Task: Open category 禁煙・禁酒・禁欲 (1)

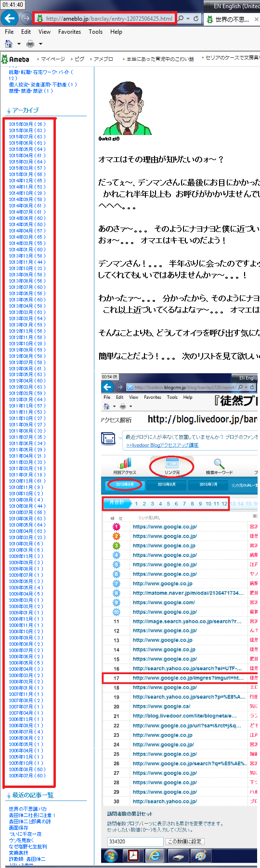Action: pos(31,91)
